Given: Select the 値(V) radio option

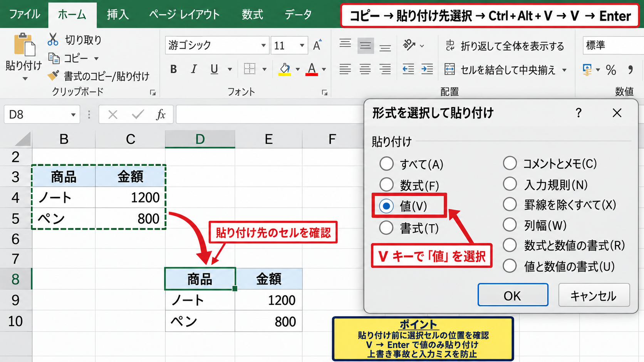Looking at the screenshot, I should (386, 206).
